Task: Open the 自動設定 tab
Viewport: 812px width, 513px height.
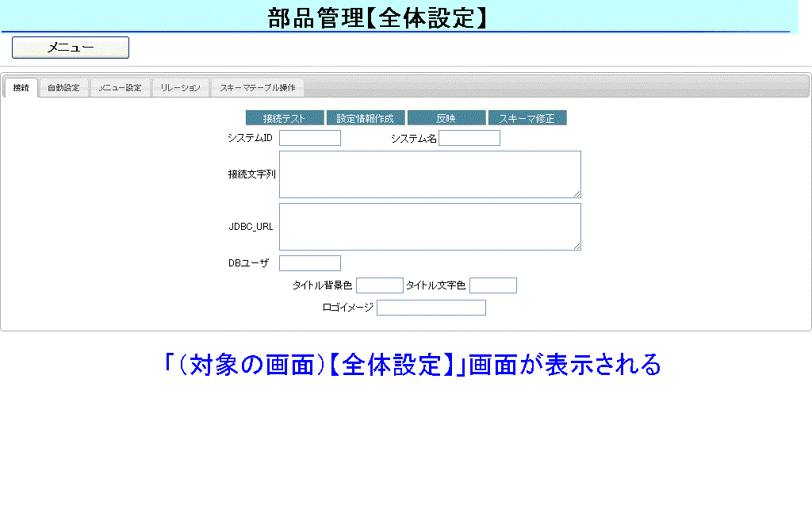Action: pyautogui.click(x=63, y=88)
